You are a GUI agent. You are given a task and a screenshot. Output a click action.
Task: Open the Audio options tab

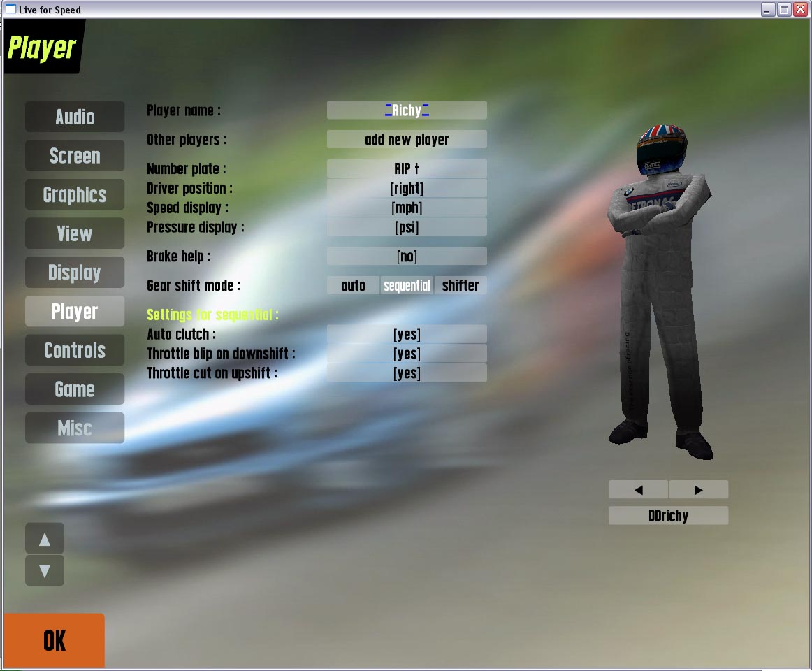(x=75, y=117)
